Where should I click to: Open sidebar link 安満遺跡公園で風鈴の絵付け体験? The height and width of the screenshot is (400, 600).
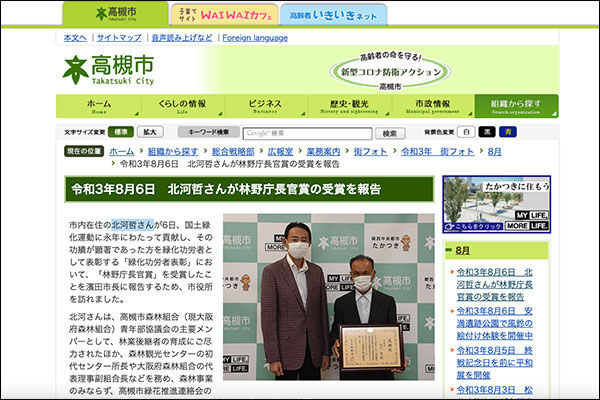point(494,323)
